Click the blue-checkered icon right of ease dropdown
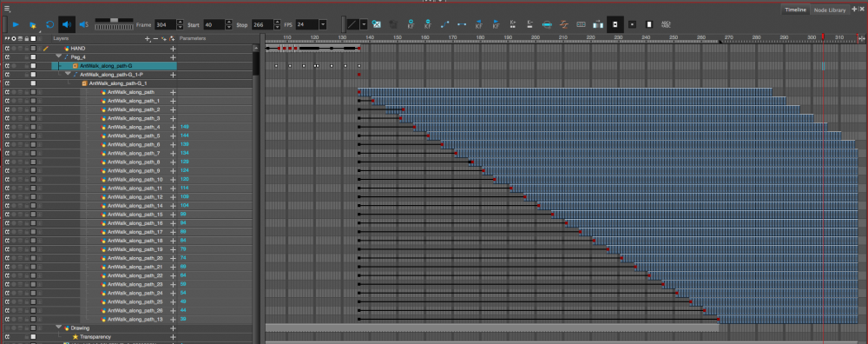Screen dimensions: 868x344 click(377, 24)
